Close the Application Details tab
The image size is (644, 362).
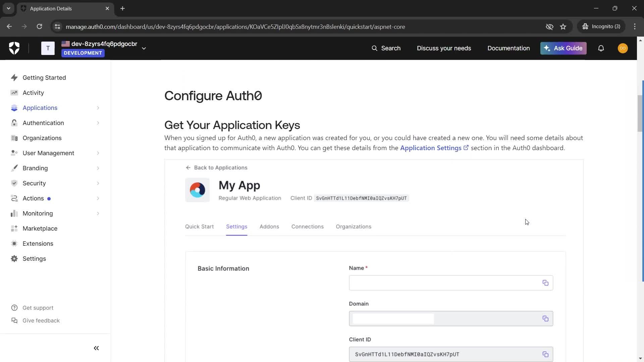tap(107, 9)
